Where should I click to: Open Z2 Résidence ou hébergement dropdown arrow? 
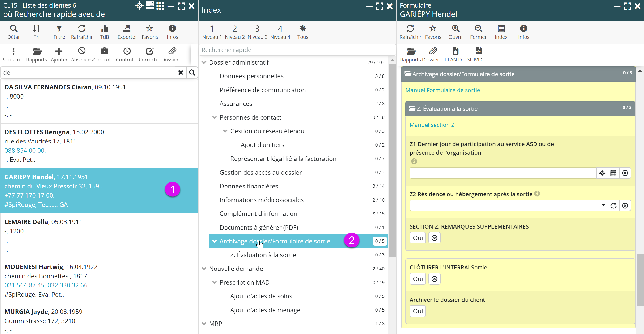[603, 205]
